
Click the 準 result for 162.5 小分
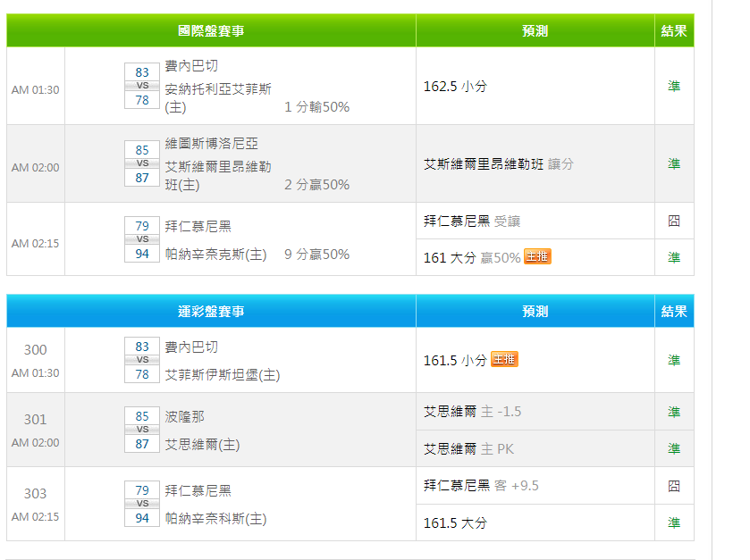[674, 86]
